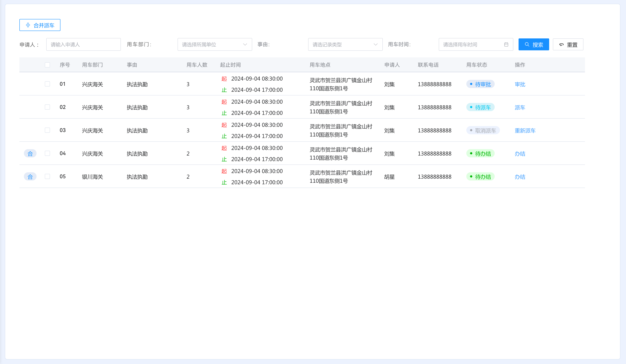Click the magnifier icon in 搜索 button
This screenshot has width=626, height=364.
click(527, 44)
